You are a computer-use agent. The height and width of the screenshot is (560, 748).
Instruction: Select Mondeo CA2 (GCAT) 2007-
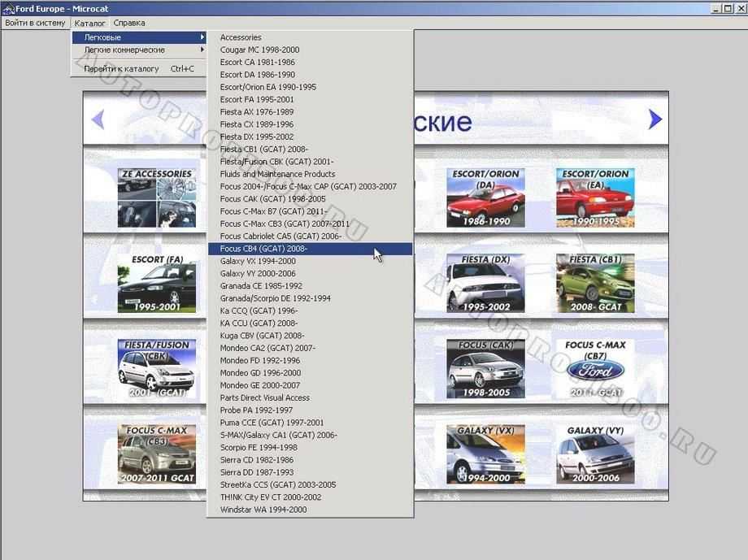coord(310,348)
